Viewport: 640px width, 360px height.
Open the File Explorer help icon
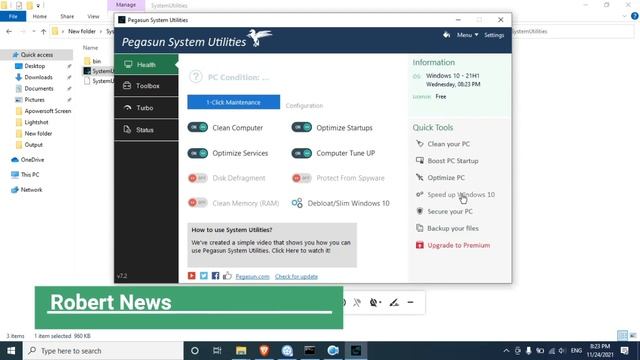click(635, 16)
